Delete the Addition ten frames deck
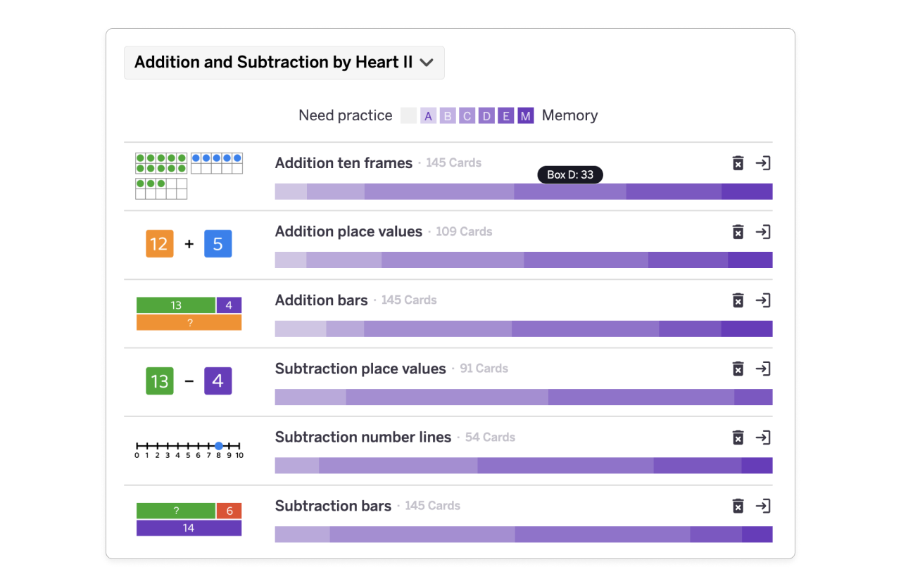This screenshot has width=901, height=588. (738, 162)
